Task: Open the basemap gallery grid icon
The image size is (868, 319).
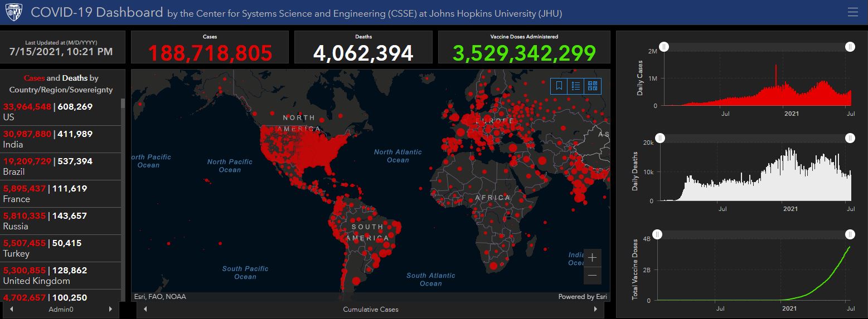Action: (x=593, y=86)
